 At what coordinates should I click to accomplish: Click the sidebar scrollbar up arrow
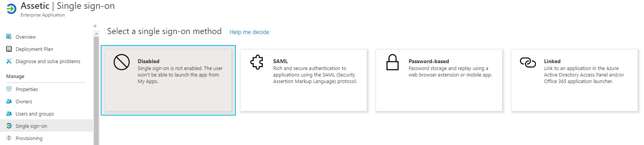pos(96,34)
